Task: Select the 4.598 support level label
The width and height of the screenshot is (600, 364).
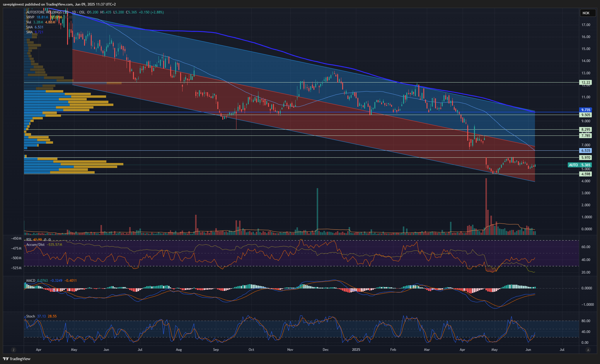Action: click(586, 174)
